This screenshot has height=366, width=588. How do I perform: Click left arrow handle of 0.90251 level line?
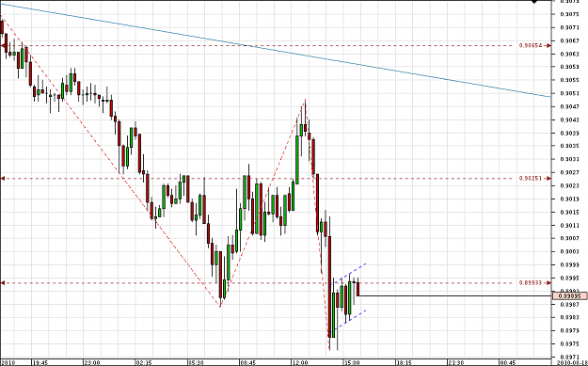(x=3, y=179)
